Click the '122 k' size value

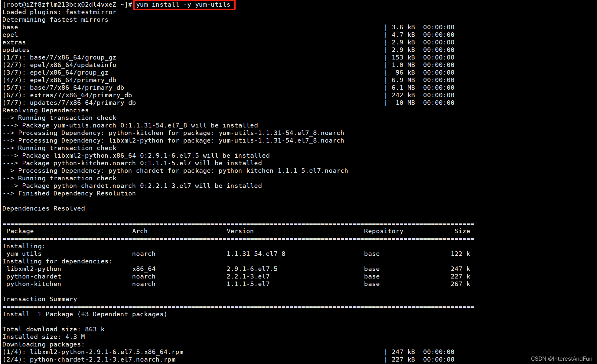click(x=460, y=254)
